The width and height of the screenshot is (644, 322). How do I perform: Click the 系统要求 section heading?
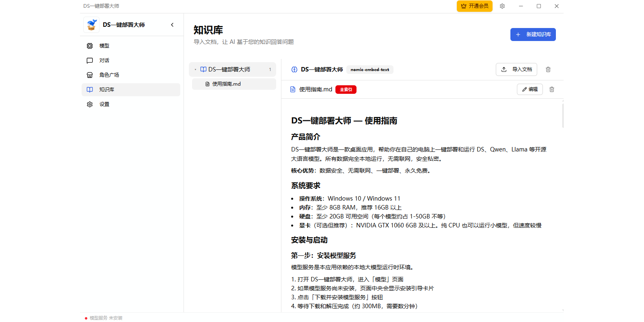click(x=306, y=186)
